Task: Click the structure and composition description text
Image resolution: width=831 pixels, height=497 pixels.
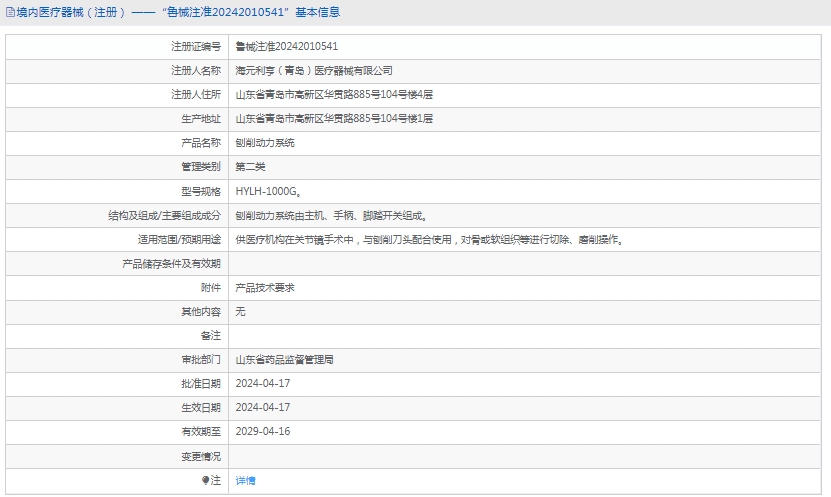Action: (332, 215)
